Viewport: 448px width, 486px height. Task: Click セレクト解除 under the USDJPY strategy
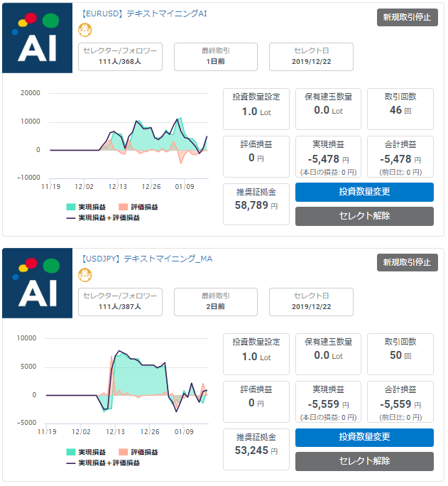(364, 461)
